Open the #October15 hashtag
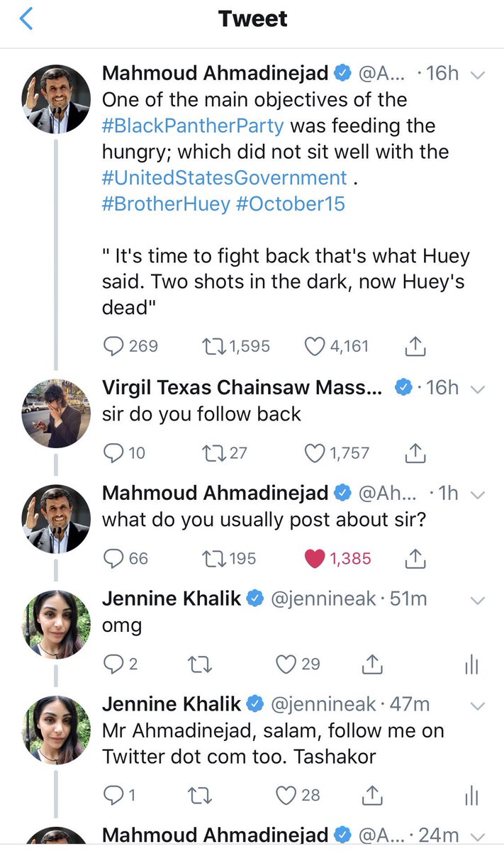The width and height of the screenshot is (504, 851). [291, 204]
